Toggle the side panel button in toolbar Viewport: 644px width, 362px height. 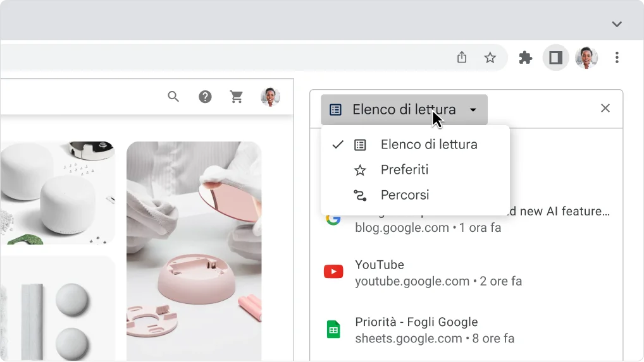555,57
